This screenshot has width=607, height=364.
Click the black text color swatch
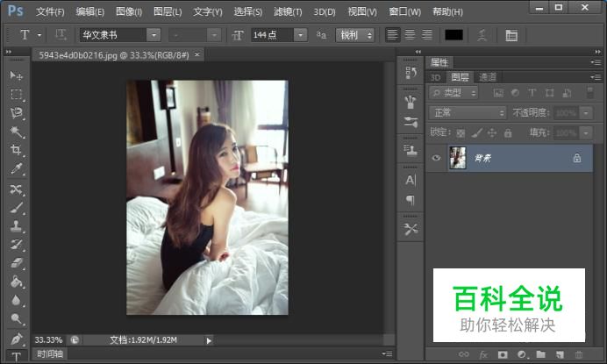pyautogui.click(x=453, y=35)
